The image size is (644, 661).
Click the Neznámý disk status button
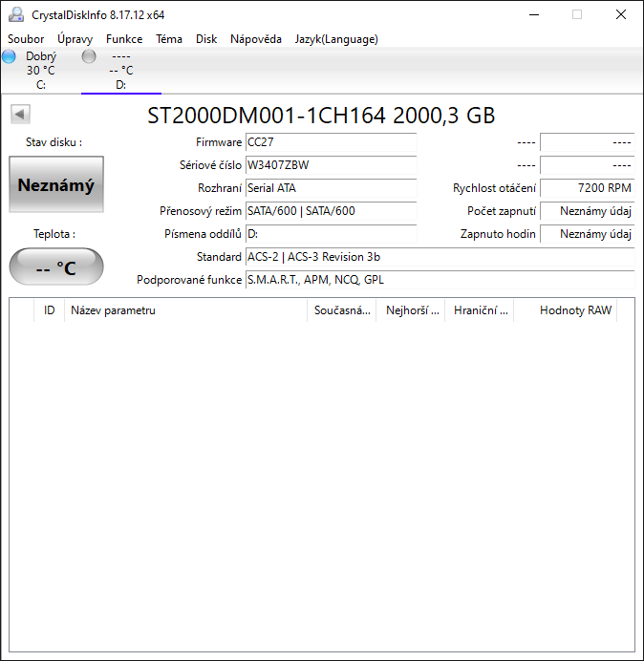point(56,184)
